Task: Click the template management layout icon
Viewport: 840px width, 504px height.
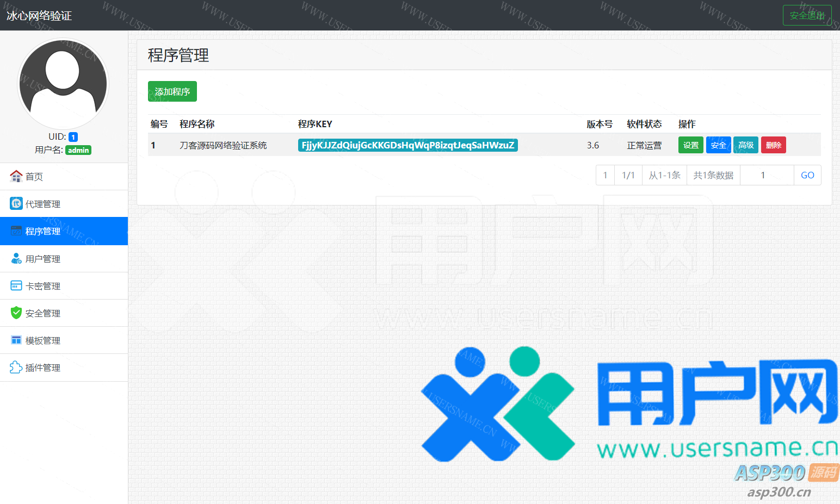Action: [16, 340]
